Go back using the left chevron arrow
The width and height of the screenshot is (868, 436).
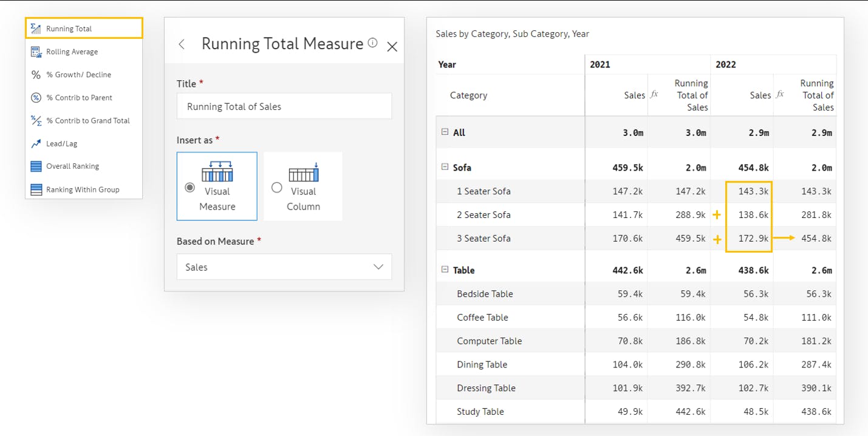pos(182,44)
